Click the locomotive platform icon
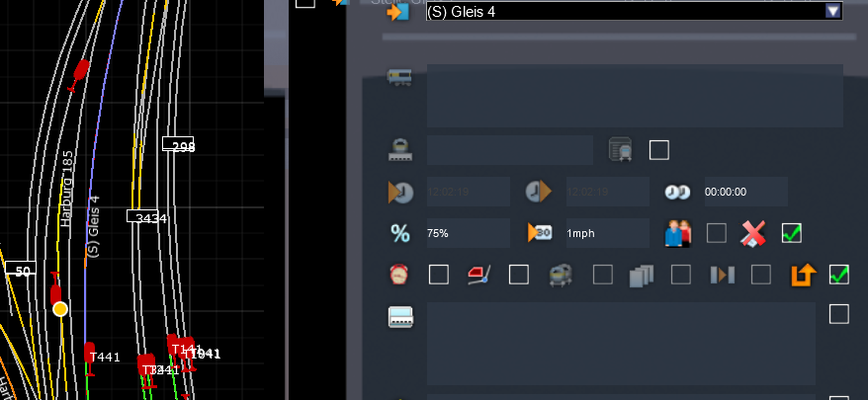 [399, 150]
